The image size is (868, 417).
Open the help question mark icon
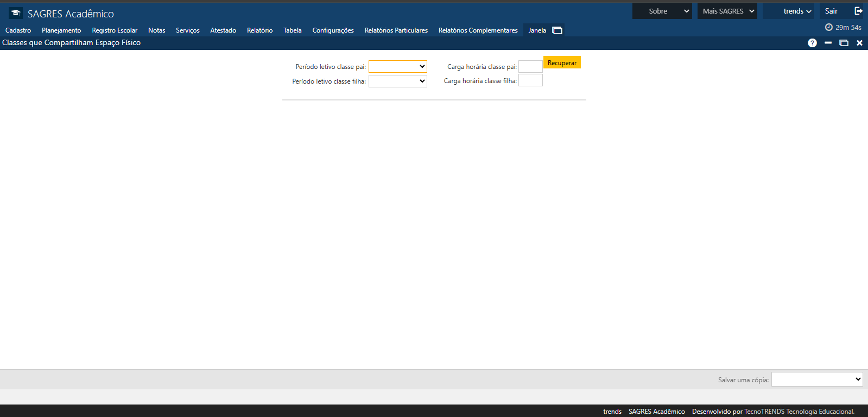812,43
